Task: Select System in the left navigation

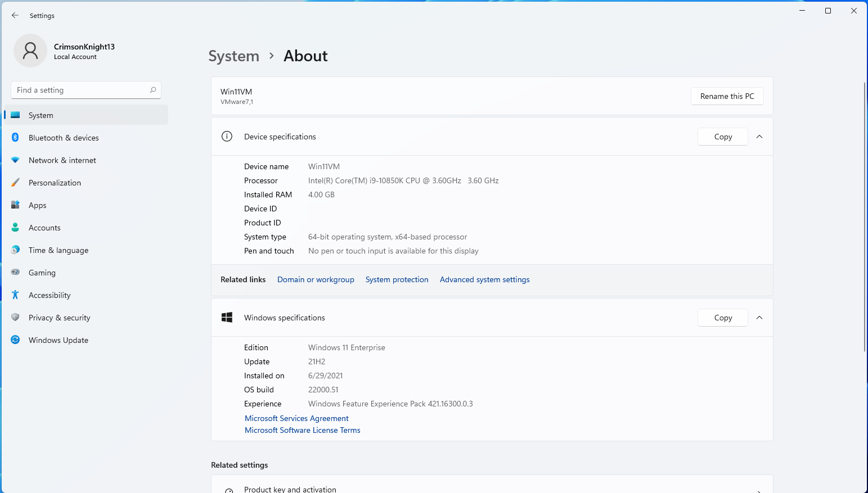Action: [41, 115]
